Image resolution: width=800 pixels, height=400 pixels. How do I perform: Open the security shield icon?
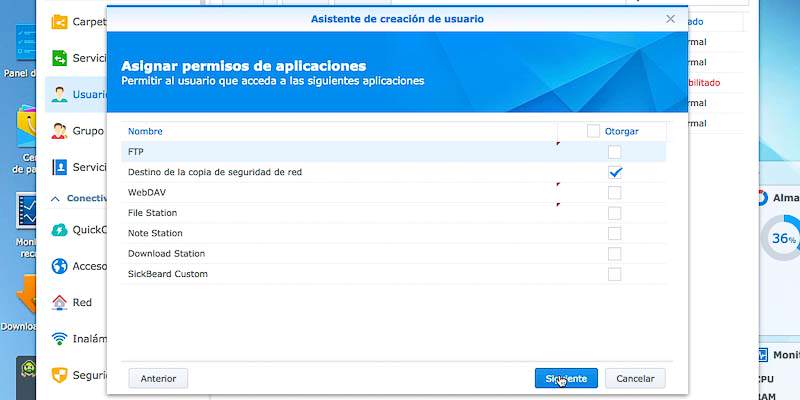tap(59, 375)
